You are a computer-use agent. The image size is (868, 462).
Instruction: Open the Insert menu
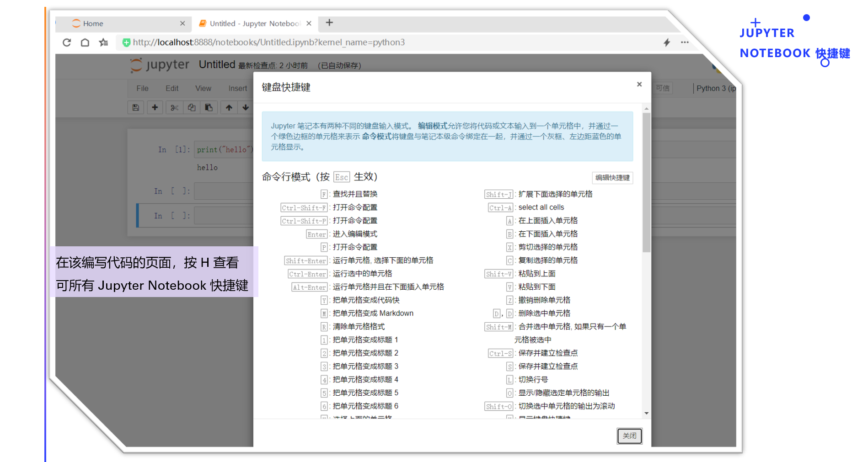coord(238,88)
